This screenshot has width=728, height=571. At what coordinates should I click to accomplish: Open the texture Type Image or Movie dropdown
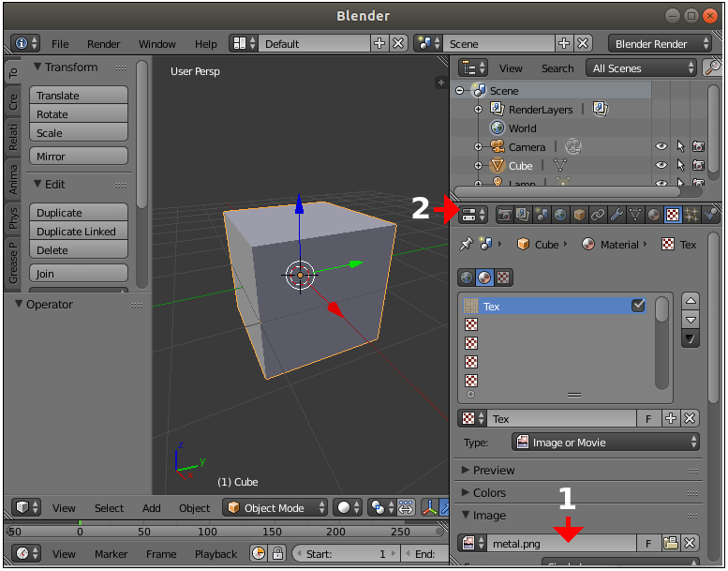point(605,443)
